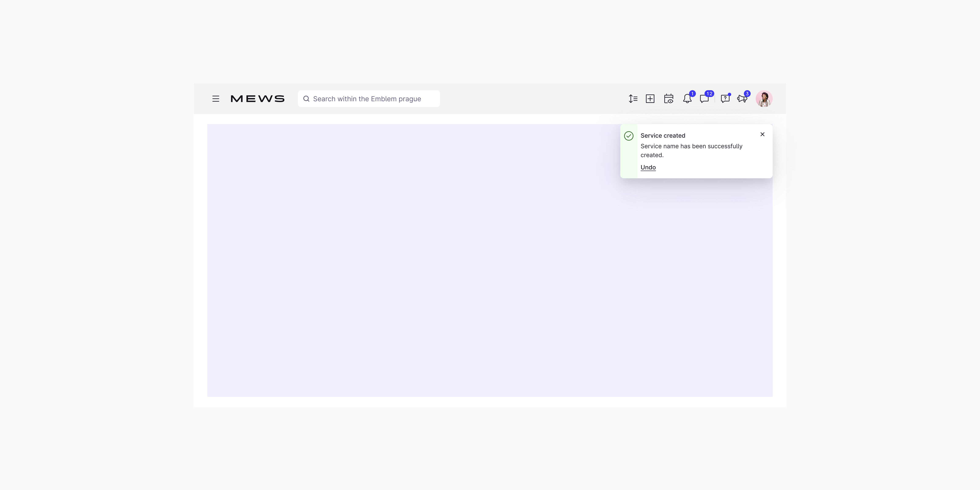980x490 pixels.
Task: Open the bell notifications icon
Action: click(687, 99)
